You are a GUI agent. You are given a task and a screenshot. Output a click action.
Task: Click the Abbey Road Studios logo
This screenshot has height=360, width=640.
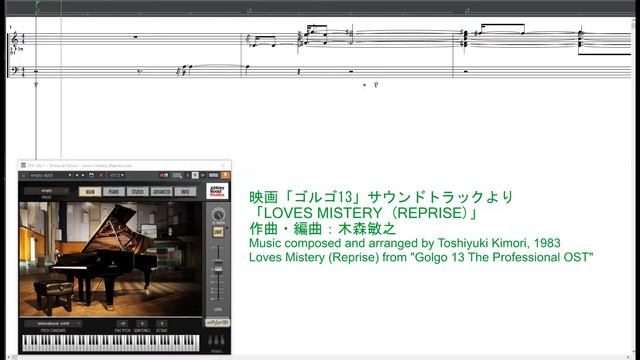click(217, 191)
